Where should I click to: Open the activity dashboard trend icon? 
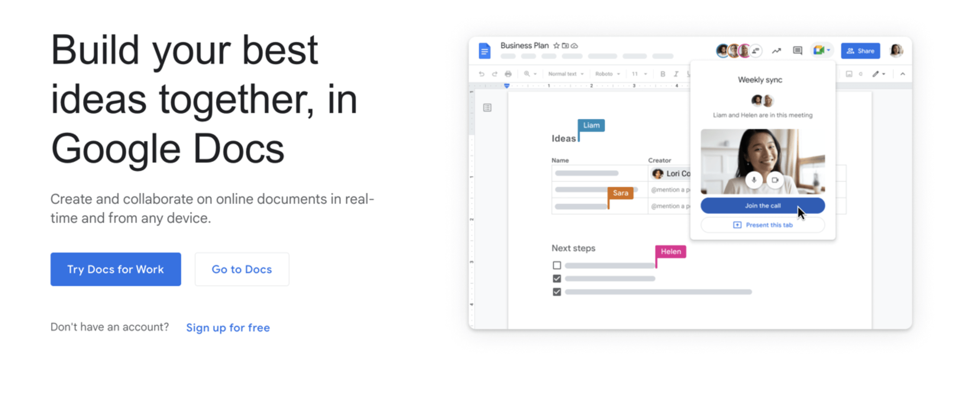coord(776,51)
